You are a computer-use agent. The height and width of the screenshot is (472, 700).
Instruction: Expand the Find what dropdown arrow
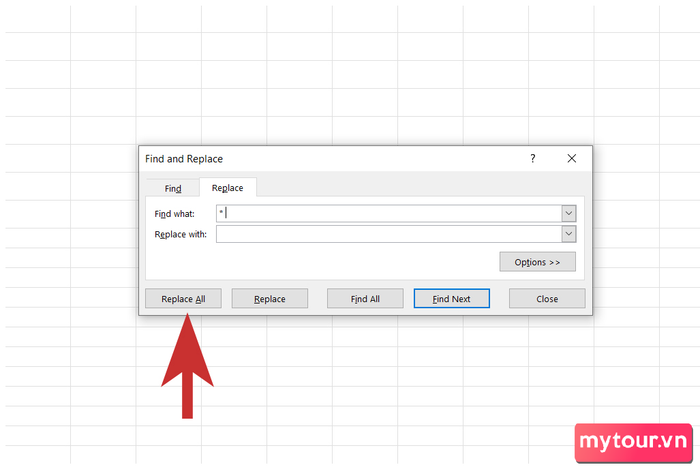click(569, 213)
